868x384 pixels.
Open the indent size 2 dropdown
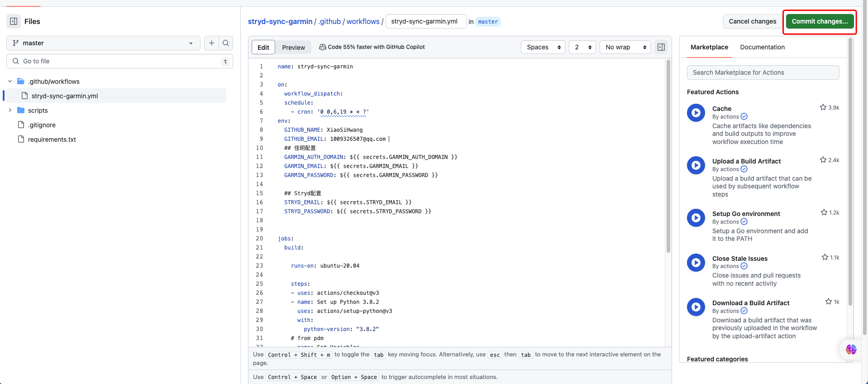point(582,47)
